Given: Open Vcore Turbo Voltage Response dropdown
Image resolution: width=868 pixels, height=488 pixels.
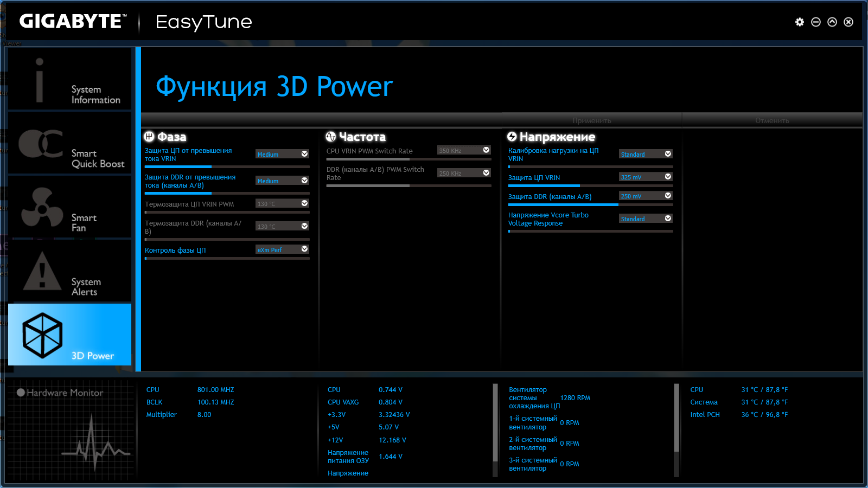Looking at the screenshot, I should click(646, 219).
